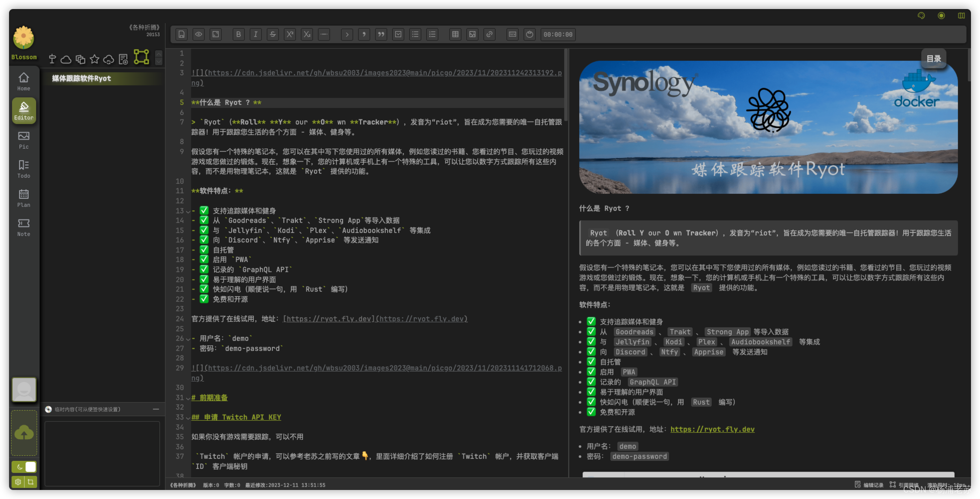
Task: Collapse the list fold arrow at line 13
Action: [188, 211]
